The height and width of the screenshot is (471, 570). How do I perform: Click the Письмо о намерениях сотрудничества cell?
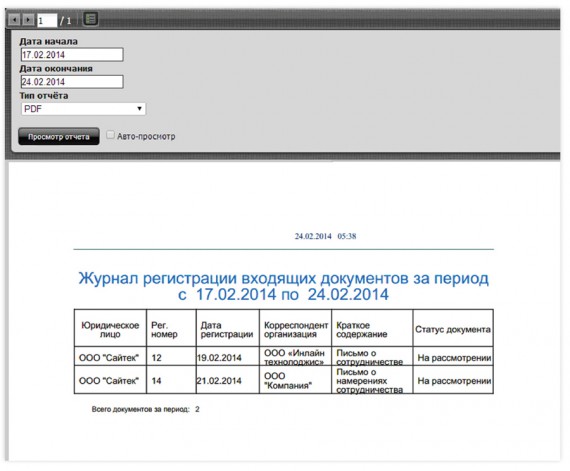coord(372,380)
